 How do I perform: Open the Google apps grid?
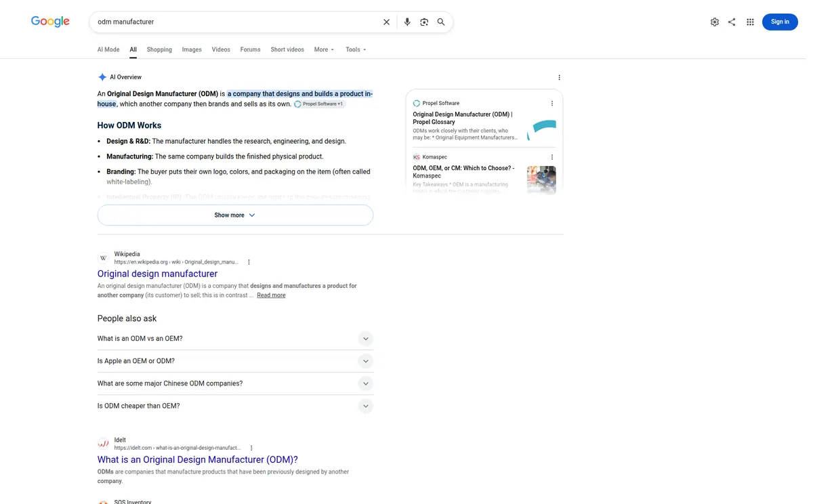click(750, 22)
